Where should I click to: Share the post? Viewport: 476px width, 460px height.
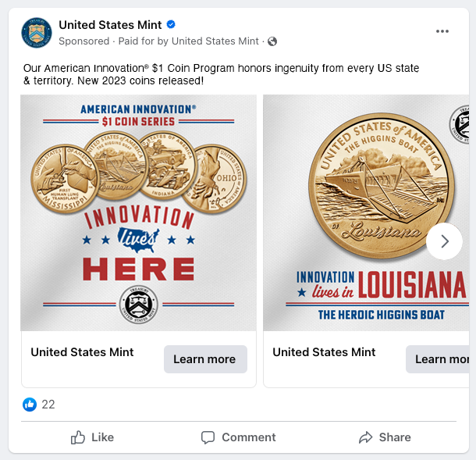pyautogui.click(x=385, y=437)
